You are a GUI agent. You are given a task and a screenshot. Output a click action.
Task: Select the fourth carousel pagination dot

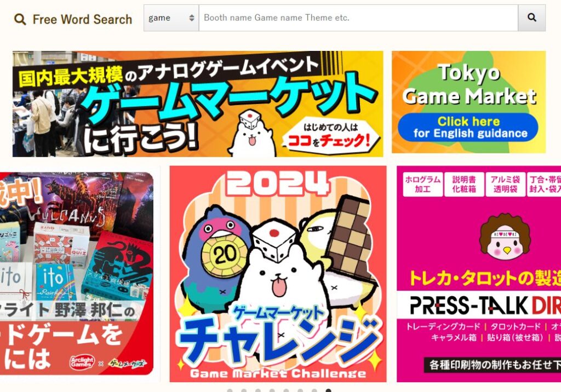pyautogui.click(x=272, y=390)
